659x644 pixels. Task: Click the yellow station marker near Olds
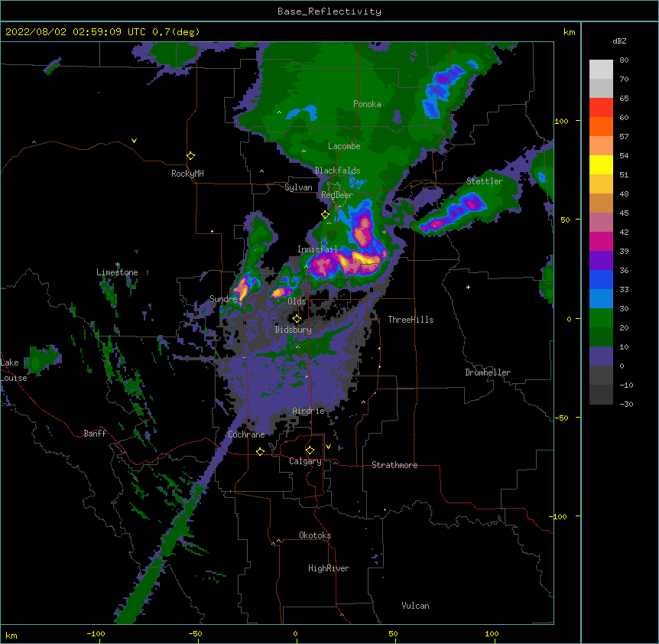(297, 319)
